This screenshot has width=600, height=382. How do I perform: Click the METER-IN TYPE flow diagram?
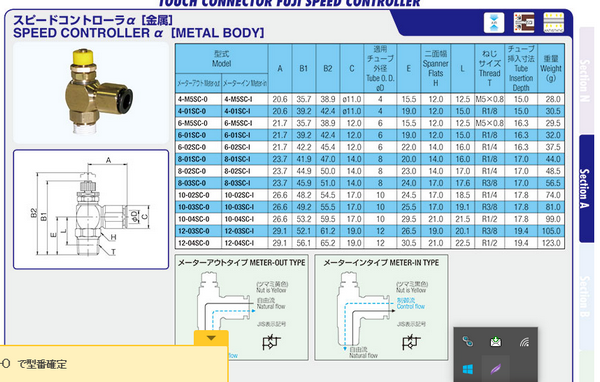tap(381, 307)
